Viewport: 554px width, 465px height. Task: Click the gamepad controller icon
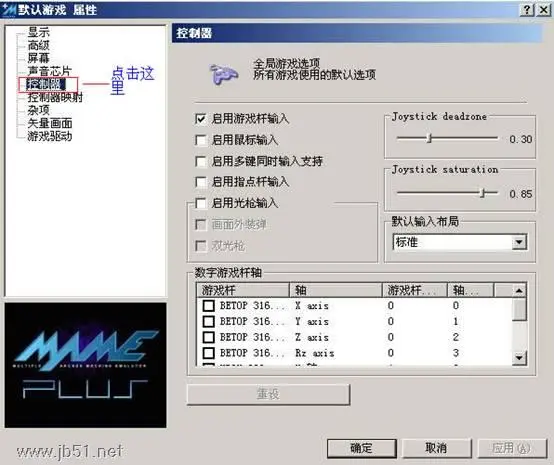(223, 74)
